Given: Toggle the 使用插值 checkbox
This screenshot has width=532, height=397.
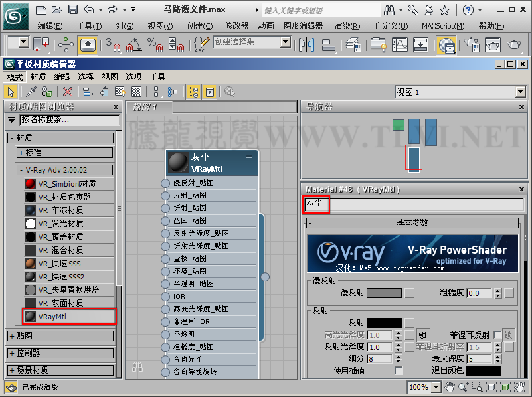Looking at the screenshot, I should pos(399,370).
